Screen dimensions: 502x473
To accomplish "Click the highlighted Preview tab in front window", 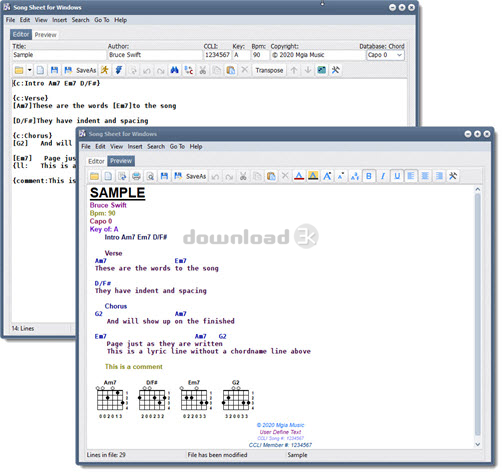I will (121, 161).
